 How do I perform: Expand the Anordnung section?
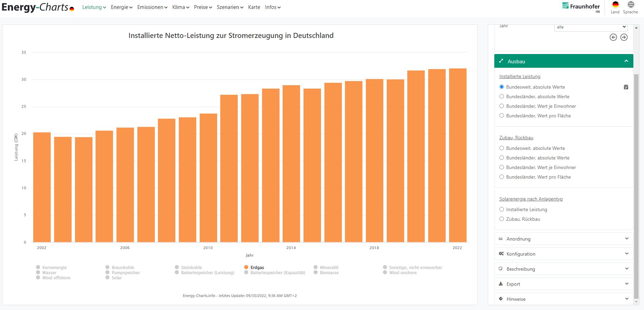point(564,239)
